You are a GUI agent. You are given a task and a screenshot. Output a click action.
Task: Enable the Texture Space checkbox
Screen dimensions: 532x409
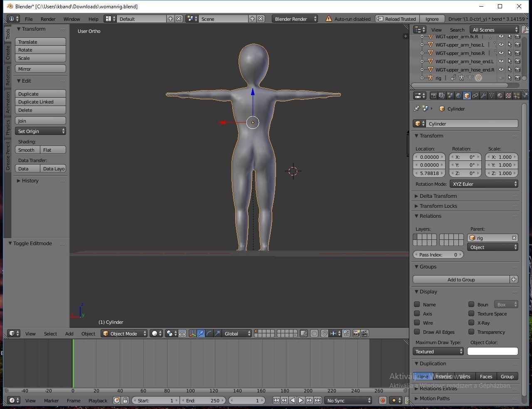point(471,313)
